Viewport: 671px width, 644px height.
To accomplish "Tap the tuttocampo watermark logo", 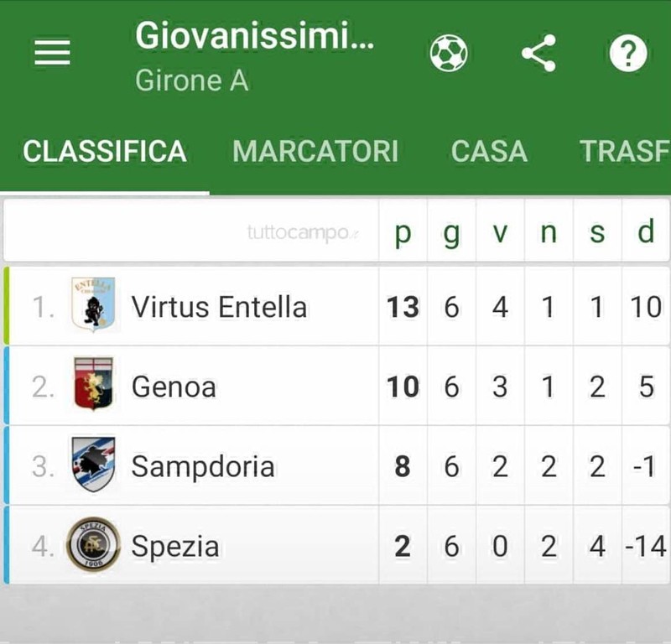I will tap(303, 233).
